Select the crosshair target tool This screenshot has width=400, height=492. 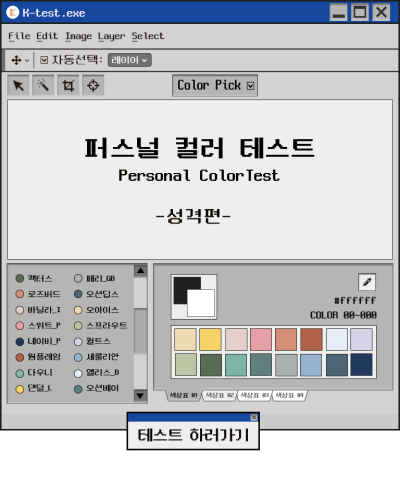[x=93, y=86]
